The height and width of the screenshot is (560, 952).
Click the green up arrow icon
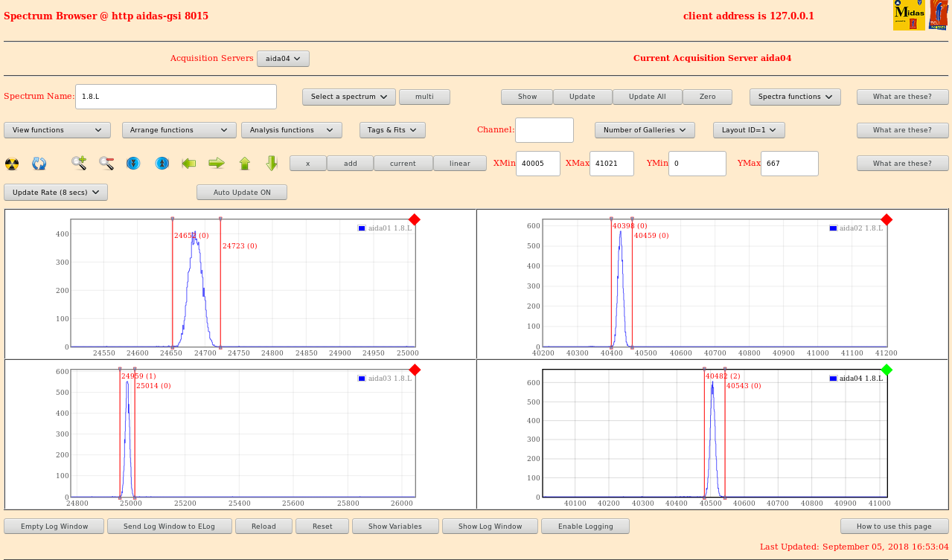(x=244, y=163)
